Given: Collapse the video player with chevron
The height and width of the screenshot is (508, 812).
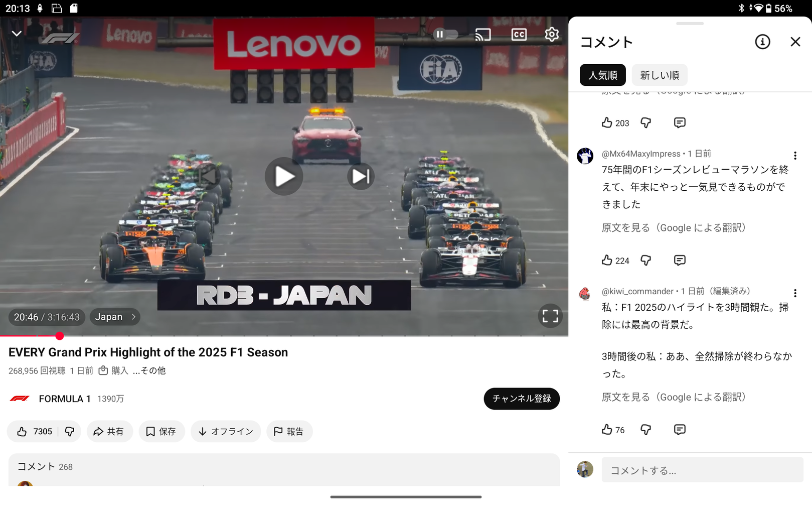Looking at the screenshot, I should point(17,34).
